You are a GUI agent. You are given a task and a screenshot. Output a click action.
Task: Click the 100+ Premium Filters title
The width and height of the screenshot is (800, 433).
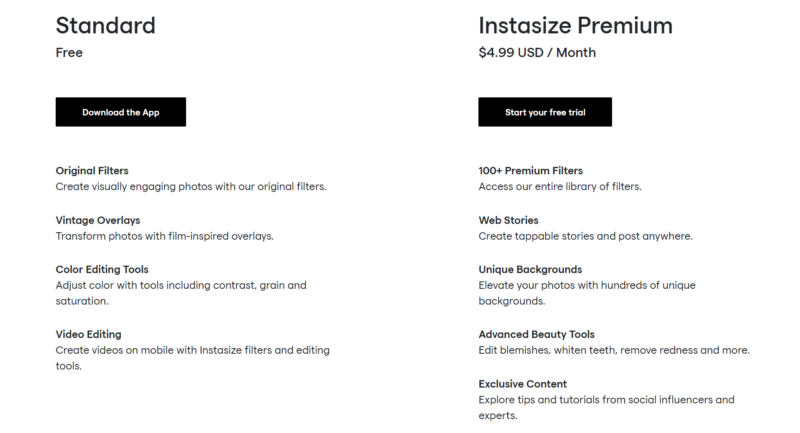click(531, 171)
